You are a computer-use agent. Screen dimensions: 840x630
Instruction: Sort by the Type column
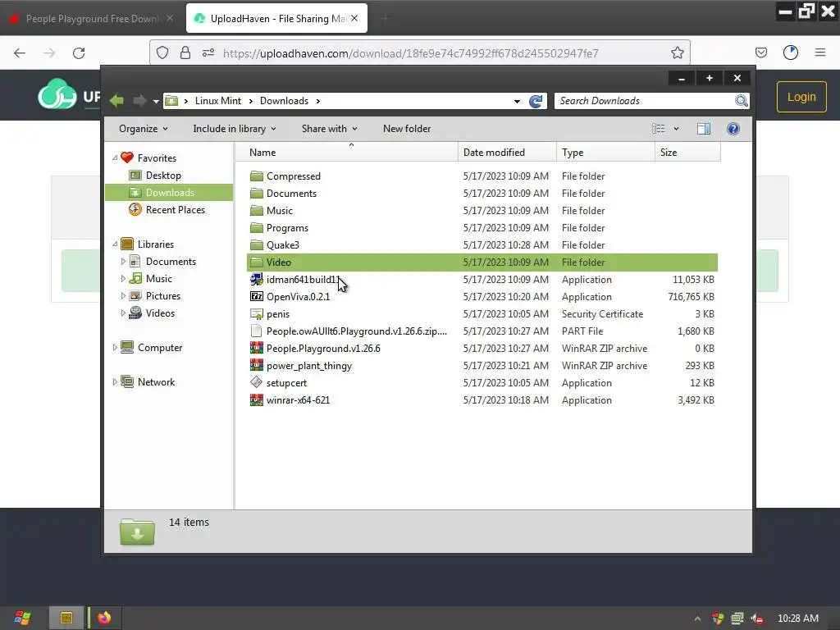(605, 152)
